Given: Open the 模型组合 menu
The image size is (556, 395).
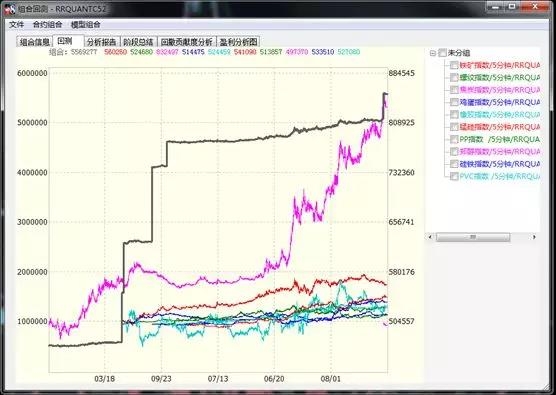Looking at the screenshot, I should 85,24.
